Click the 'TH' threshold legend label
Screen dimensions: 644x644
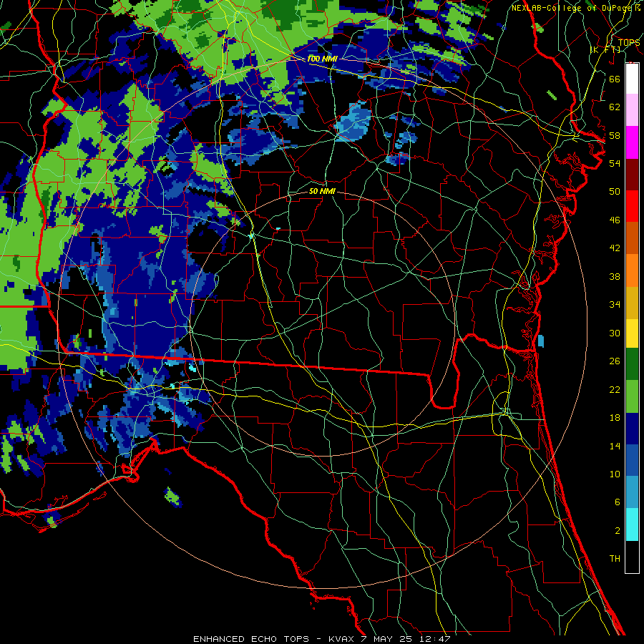point(615,558)
